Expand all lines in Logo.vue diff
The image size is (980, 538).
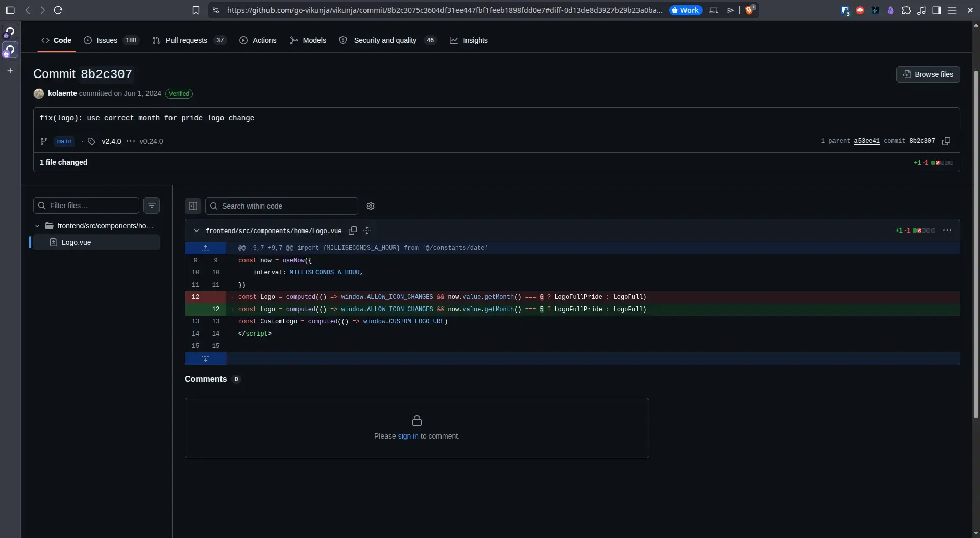pyautogui.click(x=367, y=230)
